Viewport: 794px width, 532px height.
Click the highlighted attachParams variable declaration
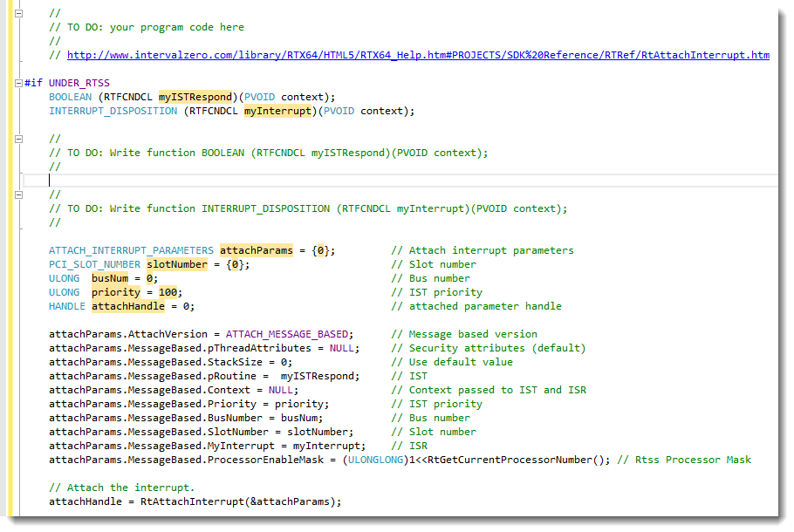[257, 250]
